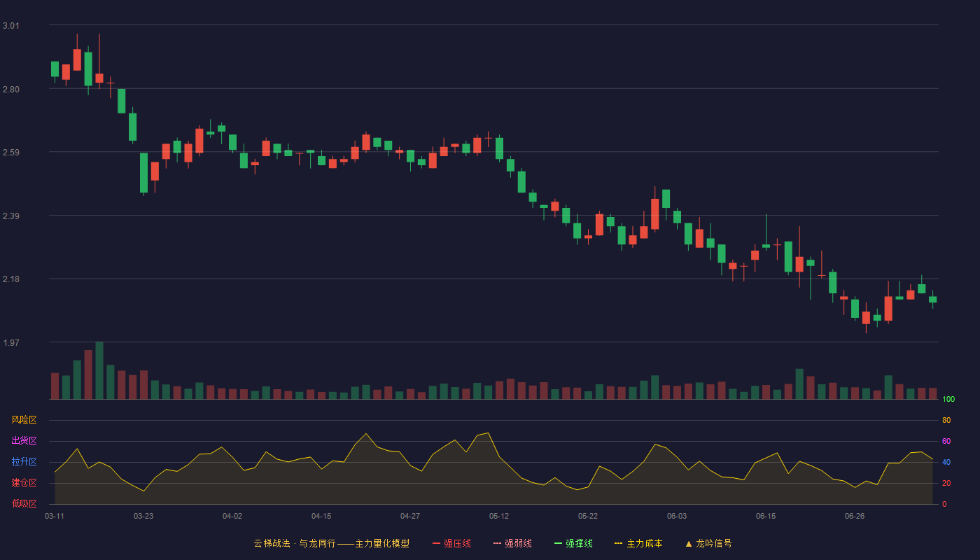The height and width of the screenshot is (560, 980).
Task: Click the 04-27 date label
Action: (x=410, y=516)
